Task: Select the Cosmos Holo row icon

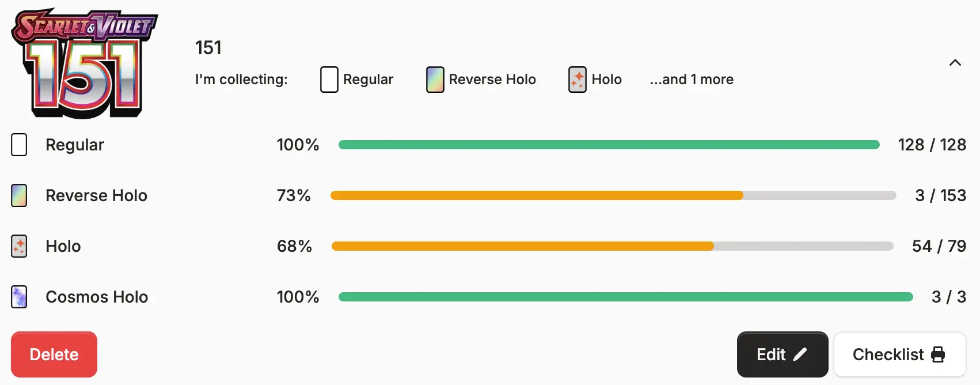Action: point(19,297)
